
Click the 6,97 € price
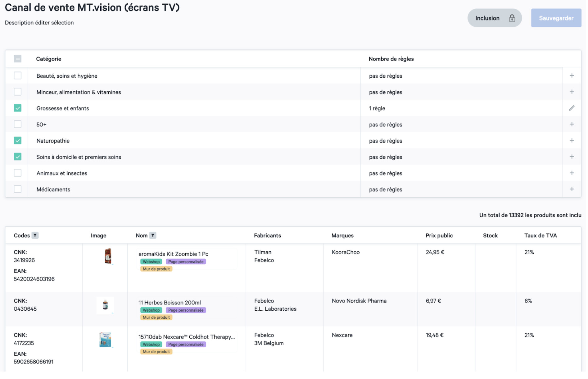(433, 301)
